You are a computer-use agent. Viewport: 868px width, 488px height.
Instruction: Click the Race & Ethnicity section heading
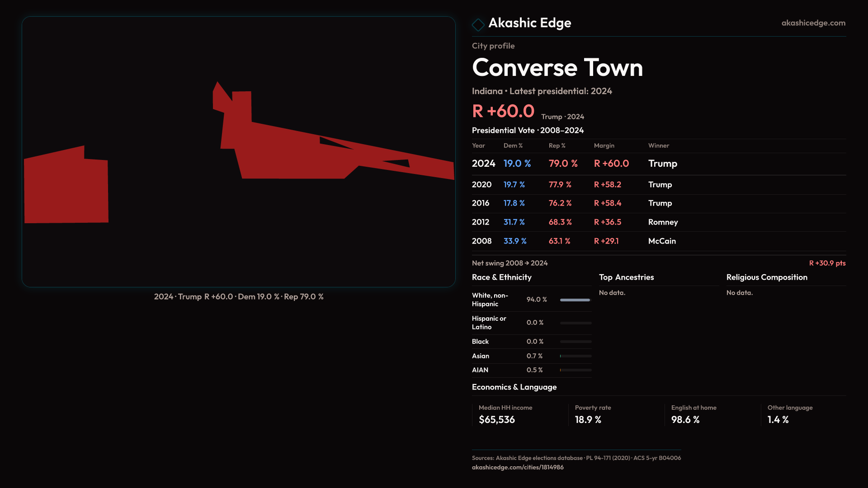click(501, 277)
